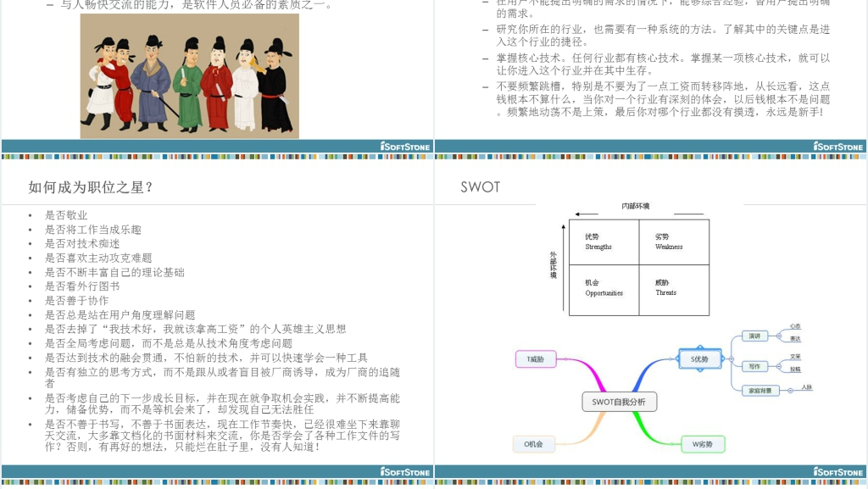This screenshot has width=868, height=489.
Task: Select the O机会 mind map node
Action: 534,443
